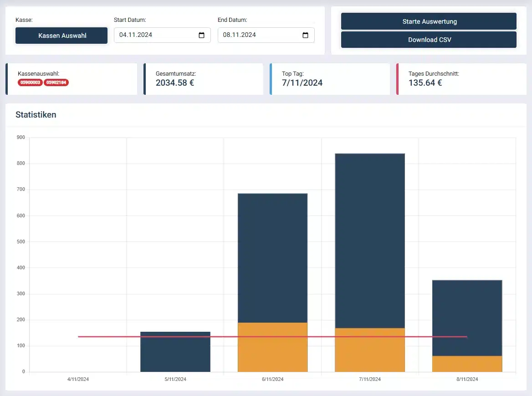Click the x-axis label 4/11/2024

(x=78, y=379)
